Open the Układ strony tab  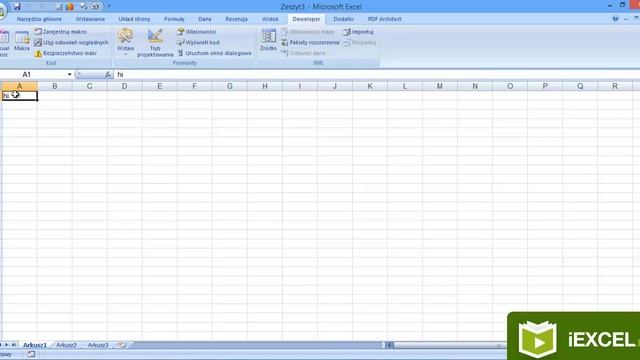point(134,19)
